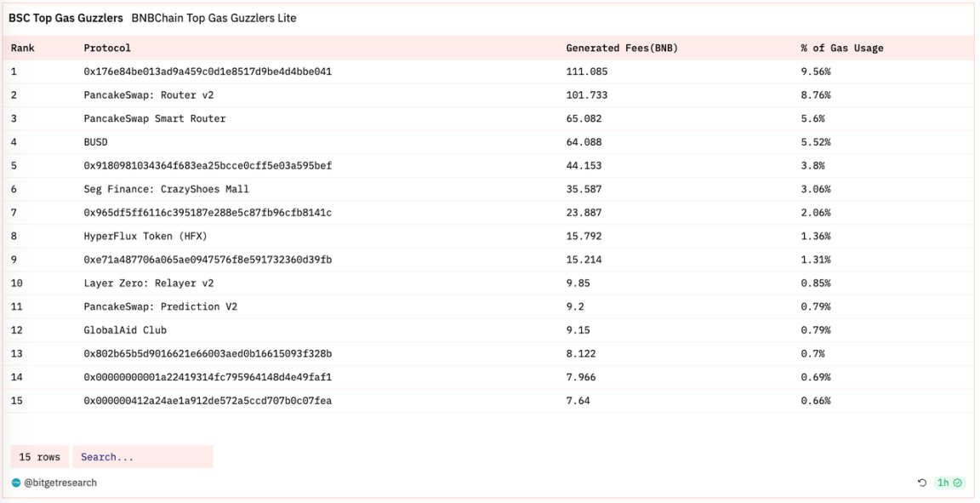Click the BUSD protocol cell
Screen dimensions: 980x503
click(95, 142)
